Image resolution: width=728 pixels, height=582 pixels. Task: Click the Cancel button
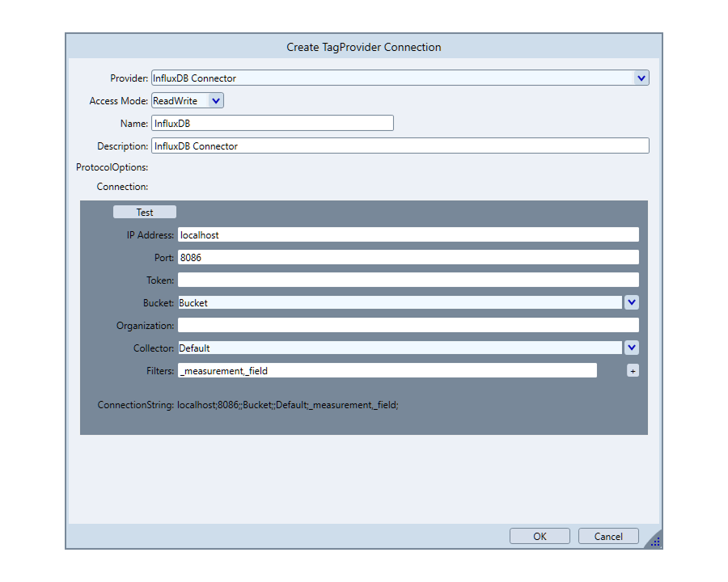pos(608,536)
